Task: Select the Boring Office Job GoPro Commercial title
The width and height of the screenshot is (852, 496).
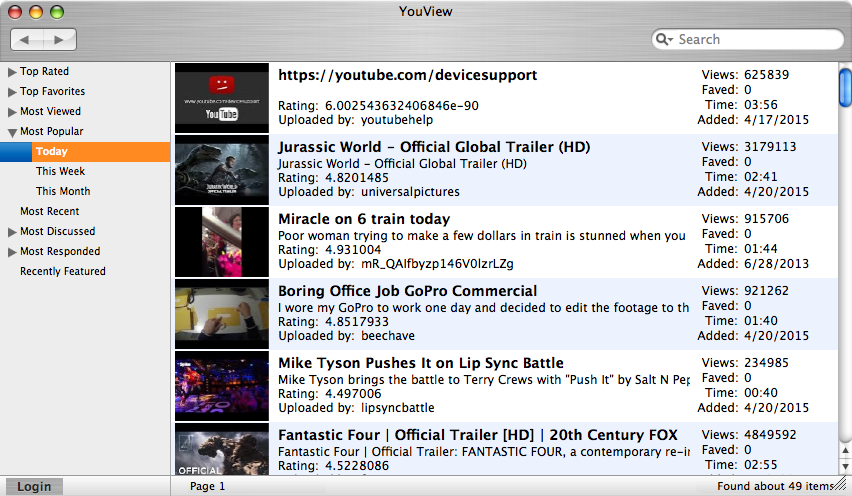Action: click(408, 291)
